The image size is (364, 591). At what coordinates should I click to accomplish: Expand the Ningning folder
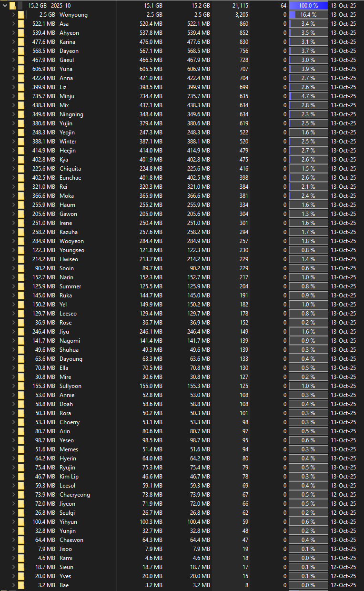pos(13,114)
